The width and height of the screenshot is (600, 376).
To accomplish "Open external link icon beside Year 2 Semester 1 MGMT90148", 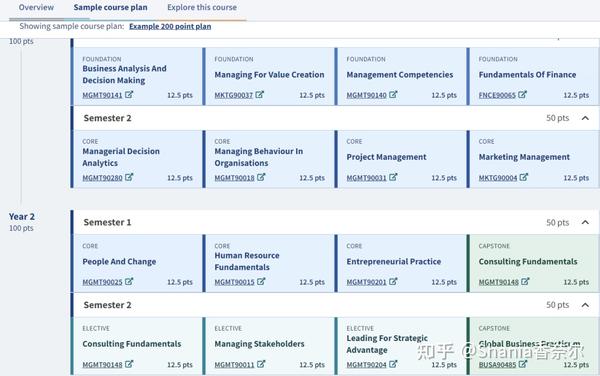I will pos(525,281).
